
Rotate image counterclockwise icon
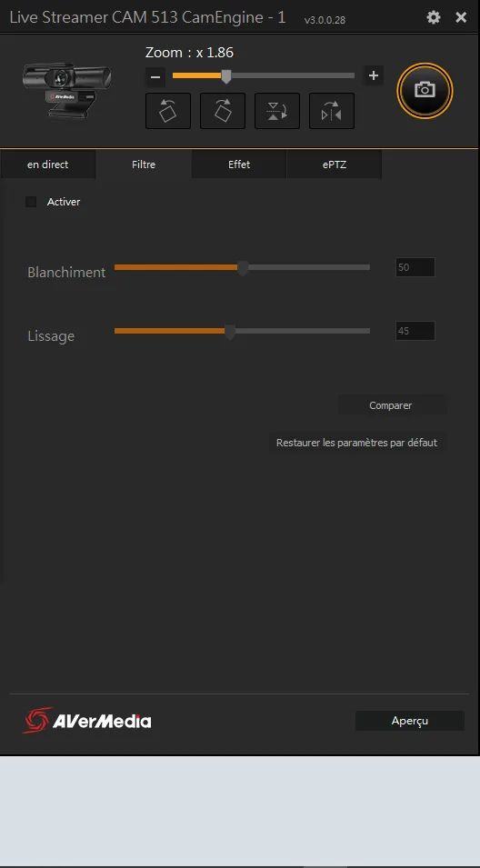[x=168, y=111]
